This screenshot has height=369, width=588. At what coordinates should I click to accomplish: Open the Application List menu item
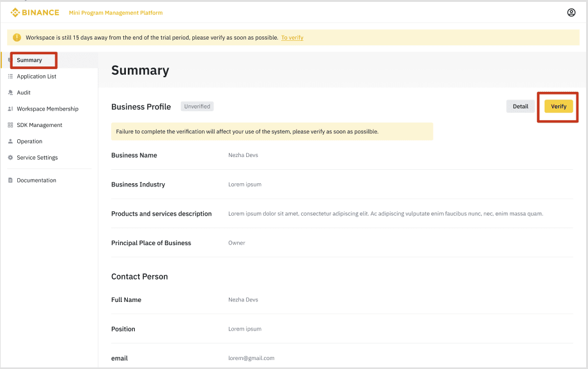36,77
